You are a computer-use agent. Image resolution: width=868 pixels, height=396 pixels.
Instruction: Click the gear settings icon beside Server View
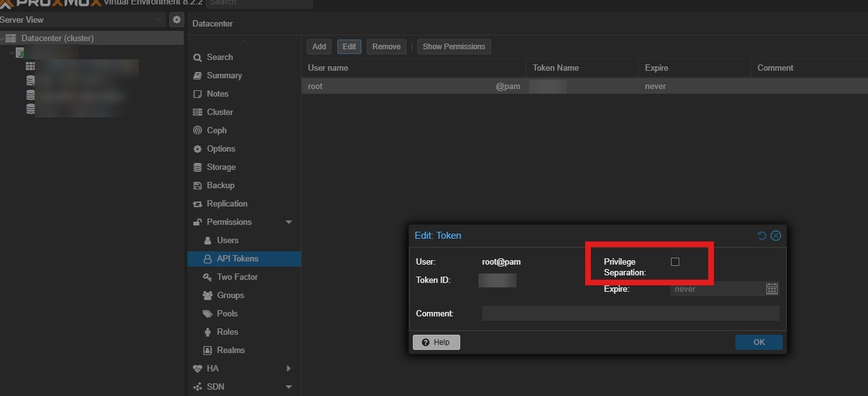177,20
